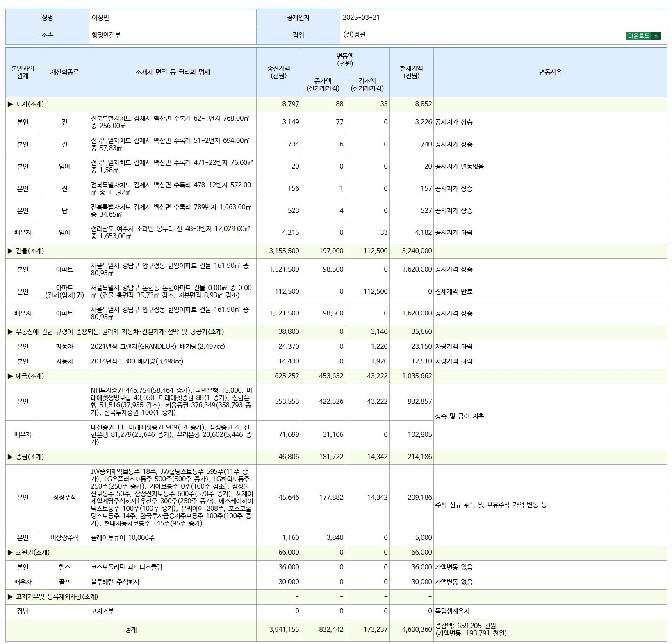Collapse the 회원권(소계) section arrow
This screenshot has width=672, height=644.
[x=10, y=553]
